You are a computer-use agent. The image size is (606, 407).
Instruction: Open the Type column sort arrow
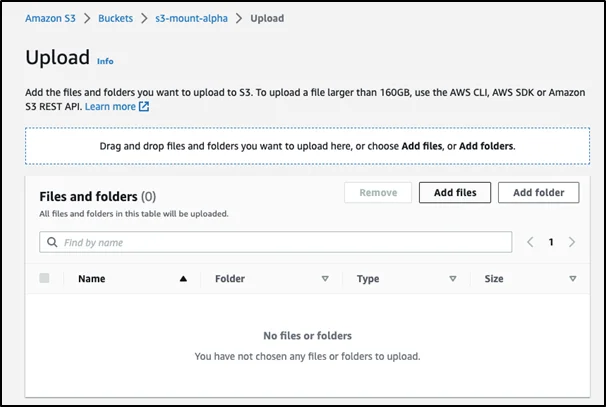452,279
